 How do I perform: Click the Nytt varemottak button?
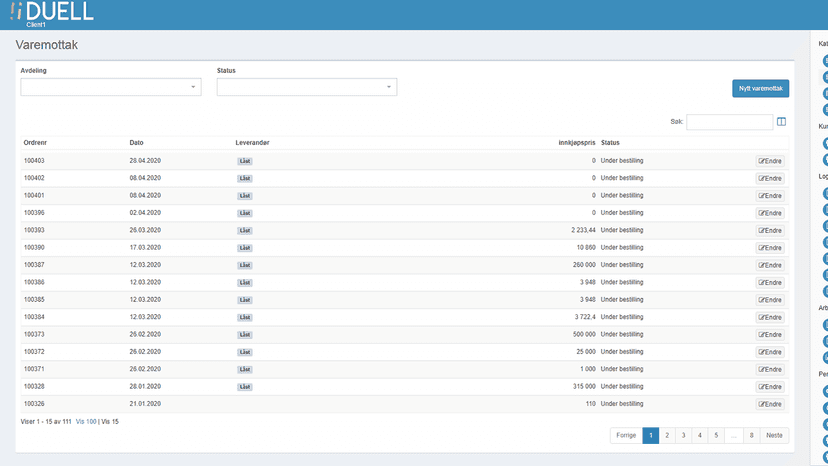point(760,89)
